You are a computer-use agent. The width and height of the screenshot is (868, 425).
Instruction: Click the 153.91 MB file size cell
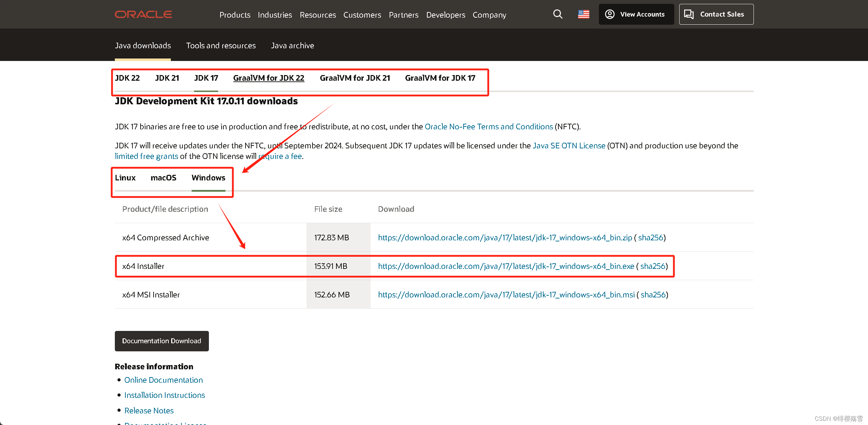[x=338, y=266]
